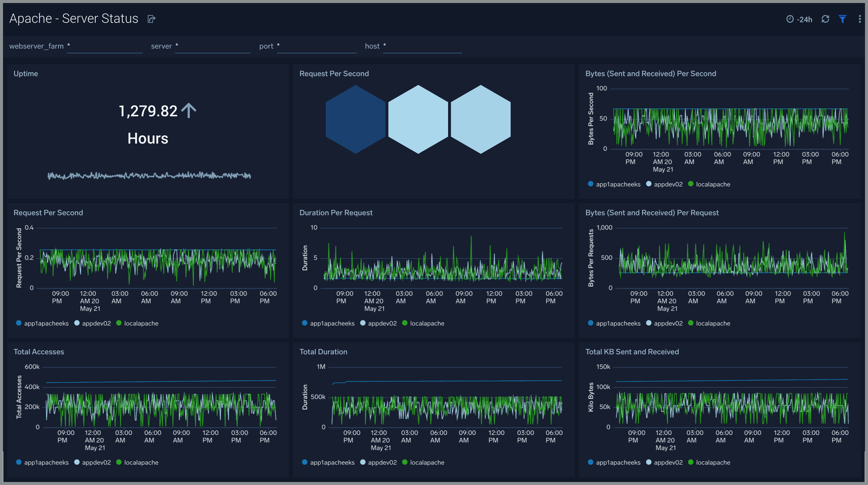Select the middle honeycomb hexagon

(x=418, y=120)
